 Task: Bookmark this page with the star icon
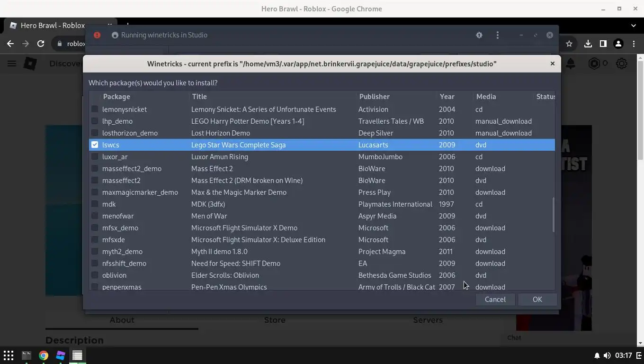click(x=569, y=44)
